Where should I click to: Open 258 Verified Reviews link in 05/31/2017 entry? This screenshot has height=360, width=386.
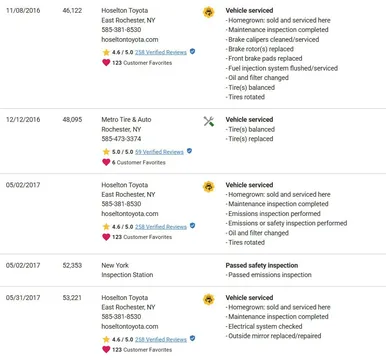[x=161, y=339]
